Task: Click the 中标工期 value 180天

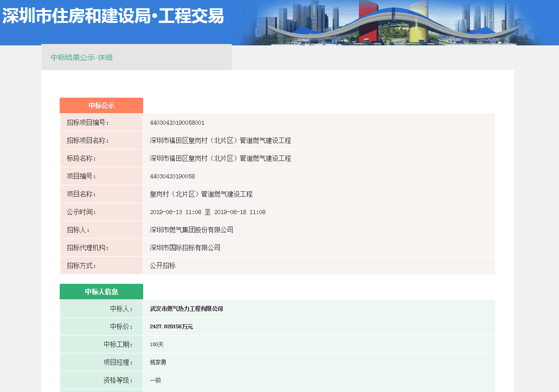Action: coord(157,345)
